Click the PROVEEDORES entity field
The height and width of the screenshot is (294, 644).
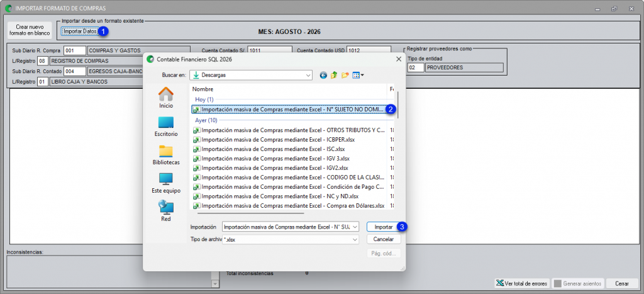tap(465, 67)
